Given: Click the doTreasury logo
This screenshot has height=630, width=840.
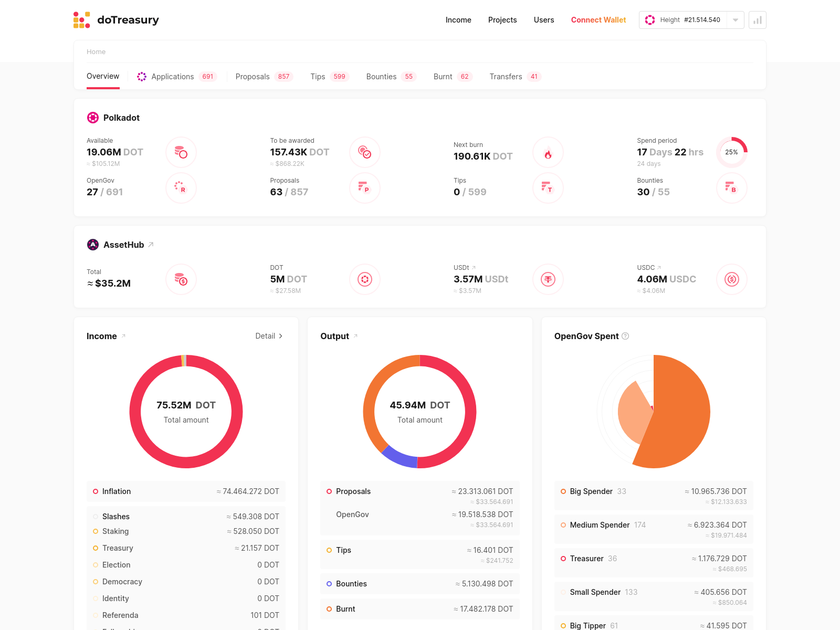Looking at the screenshot, I should pos(116,20).
